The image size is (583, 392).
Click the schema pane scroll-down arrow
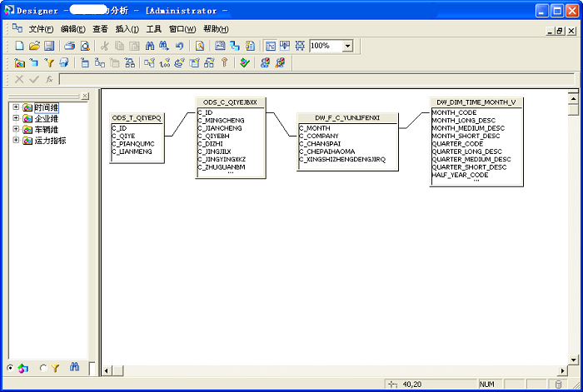(x=573, y=360)
